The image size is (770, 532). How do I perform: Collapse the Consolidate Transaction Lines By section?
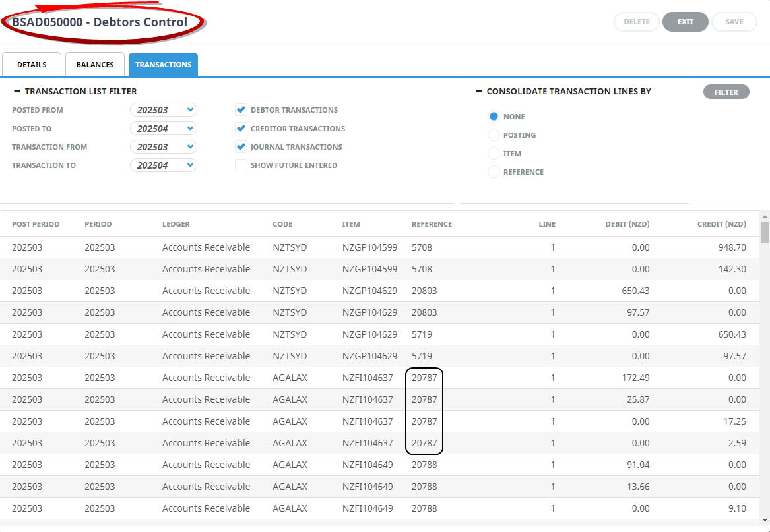point(479,92)
